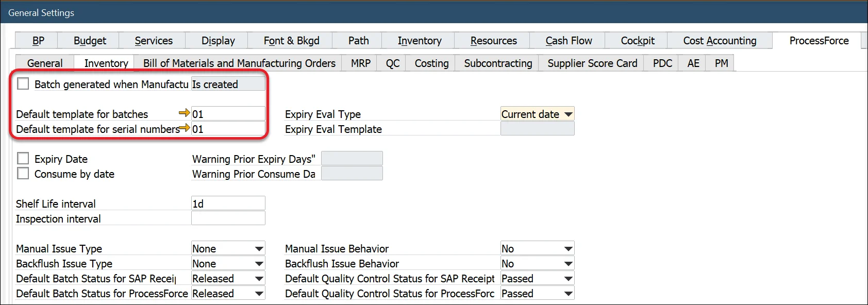
Task: Open Bill of Materials and Manufacturing Orders tab
Action: pyautogui.click(x=239, y=63)
